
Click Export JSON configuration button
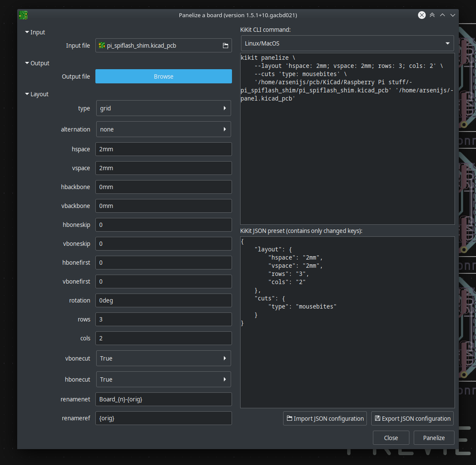(x=412, y=419)
